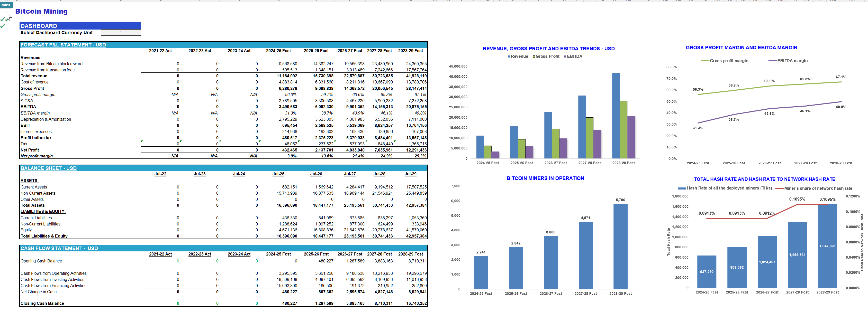Select the Net Profit value 12,291,433
868x312 pixels.
(416, 150)
